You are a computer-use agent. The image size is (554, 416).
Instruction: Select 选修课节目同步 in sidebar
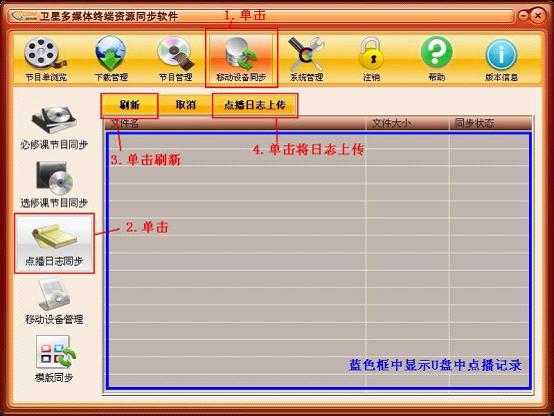(54, 185)
